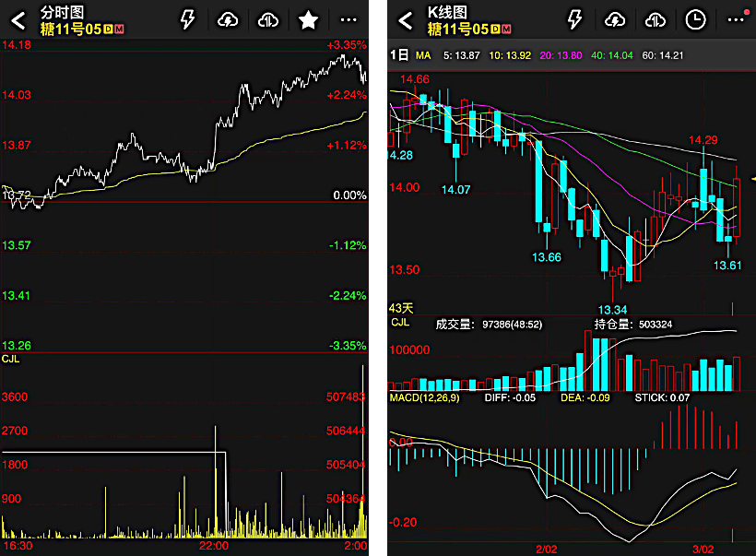Go back from the 分时图 panel
The width and height of the screenshot is (756, 556).
18,19
